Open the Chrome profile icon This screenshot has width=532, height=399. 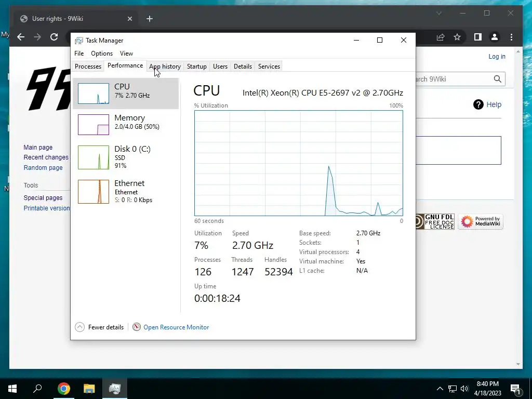[x=495, y=37]
